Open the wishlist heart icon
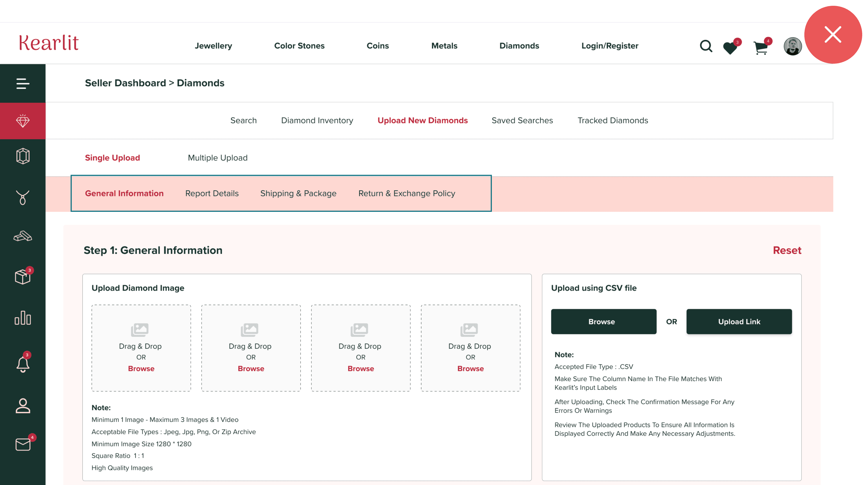This screenshot has height=485, width=868. click(x=730, y=47)
